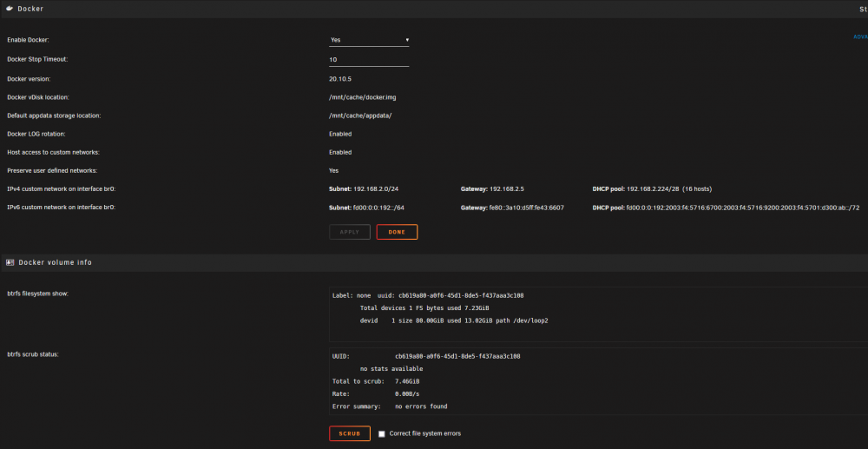Click the greyed-out APPLY button
Screen dimensions: 868x449
point(349,232)
